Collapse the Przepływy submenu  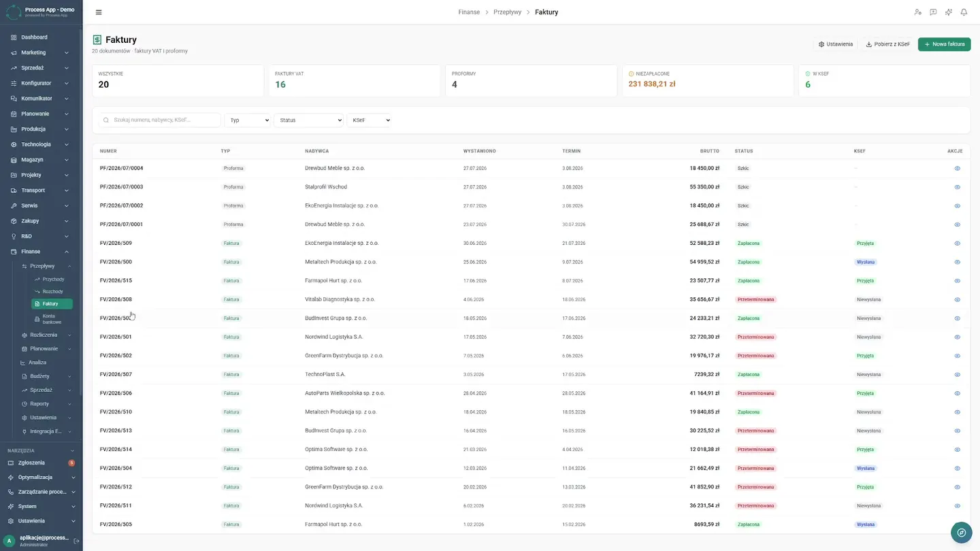click(46, 266)
